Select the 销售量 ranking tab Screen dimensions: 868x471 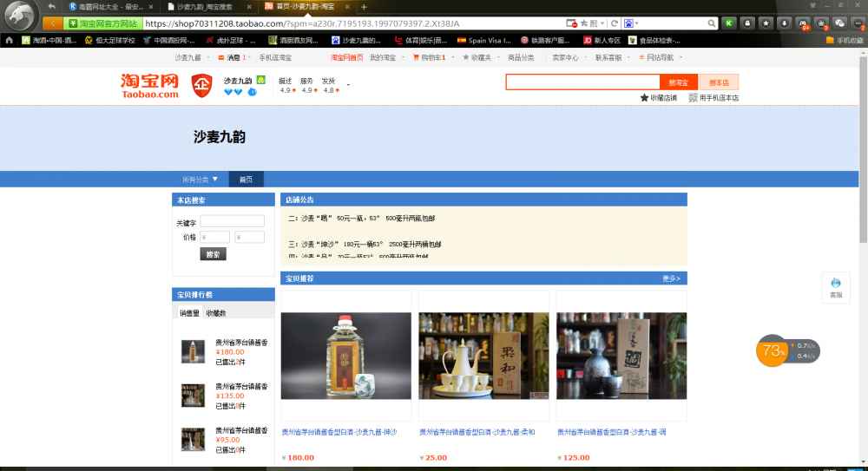[x=189, y=313]
